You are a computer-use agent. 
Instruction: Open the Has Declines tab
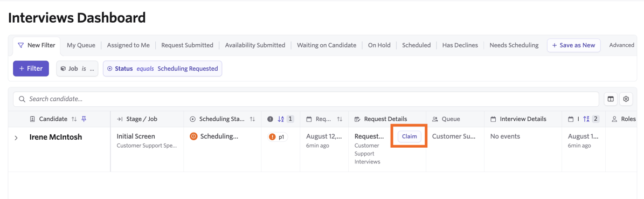pyautogui.click(x=460, y=45)
